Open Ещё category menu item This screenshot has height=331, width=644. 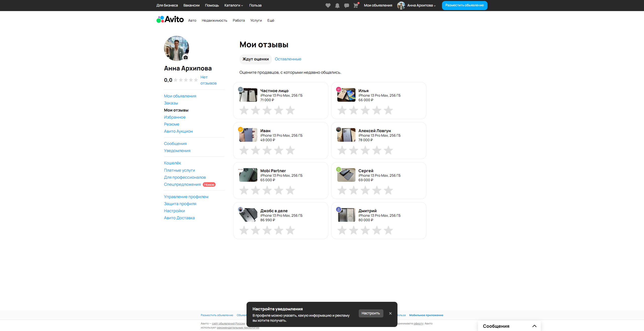point(271,20)
